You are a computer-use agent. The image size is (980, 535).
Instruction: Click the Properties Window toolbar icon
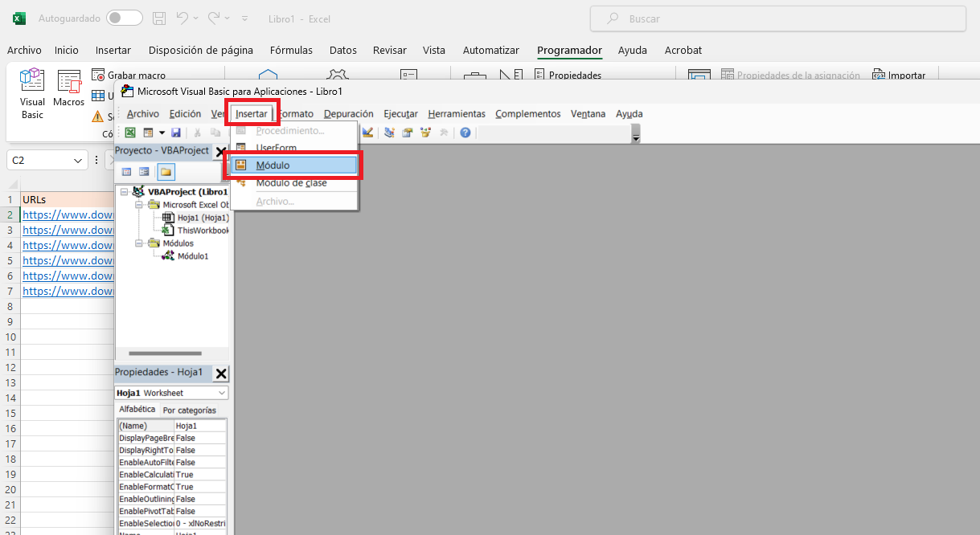408,133
